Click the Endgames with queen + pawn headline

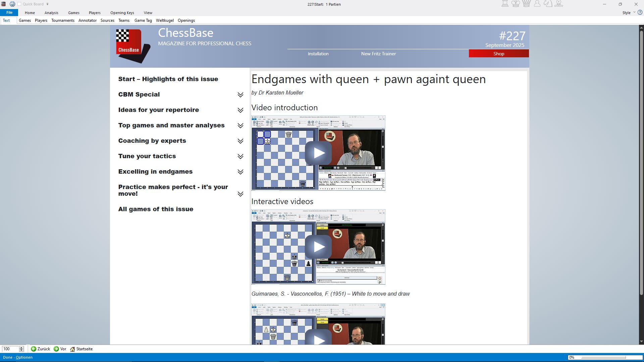[x=369, y=79]
